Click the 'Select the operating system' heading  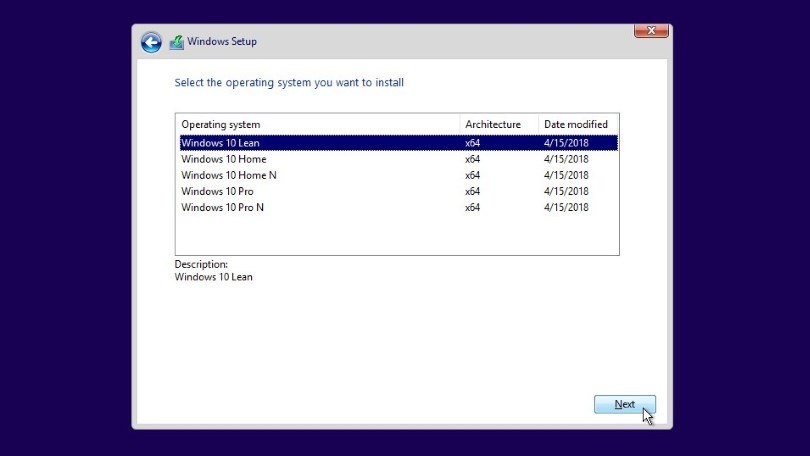(289, 82)
